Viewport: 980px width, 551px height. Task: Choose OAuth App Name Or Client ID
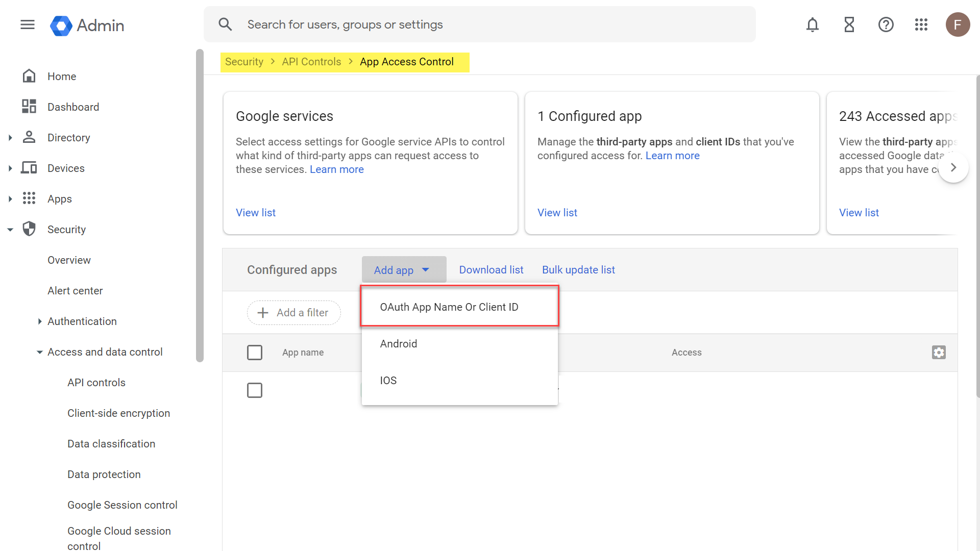(x=460, y=307)
